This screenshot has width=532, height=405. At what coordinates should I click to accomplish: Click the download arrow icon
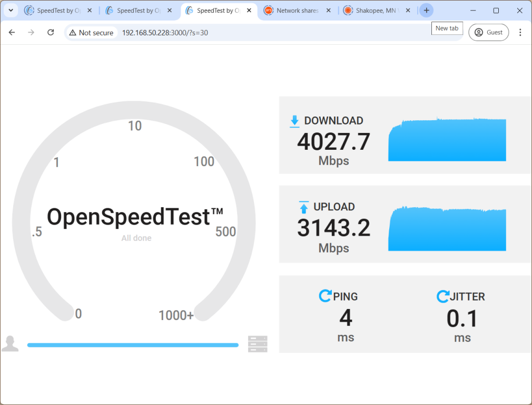click(294, 121)
